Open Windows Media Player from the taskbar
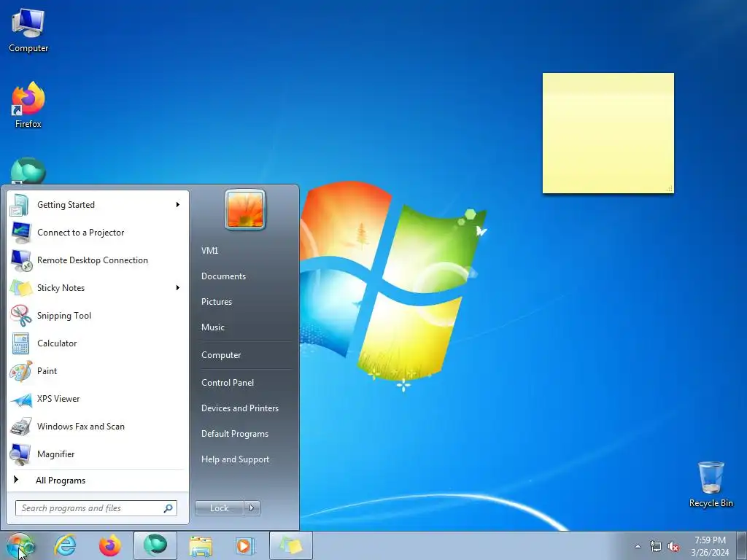747x560 pixels. (x=245, y=545)
